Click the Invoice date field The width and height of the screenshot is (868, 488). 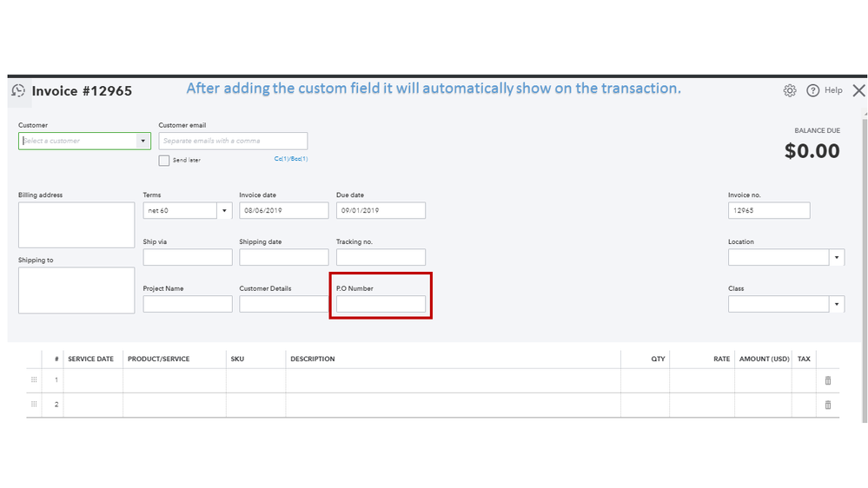tap(283, 210)
